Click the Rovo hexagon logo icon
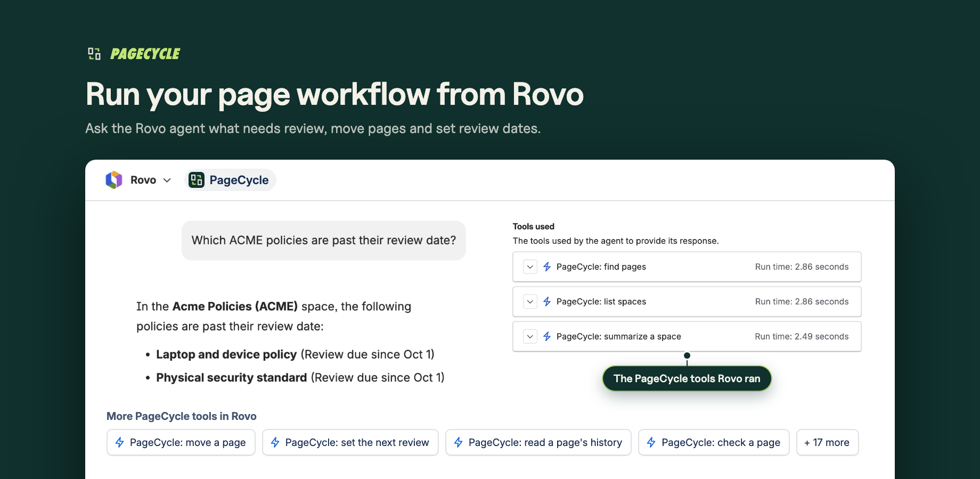This screenshot has width=980, height=479. coord(114,180)
